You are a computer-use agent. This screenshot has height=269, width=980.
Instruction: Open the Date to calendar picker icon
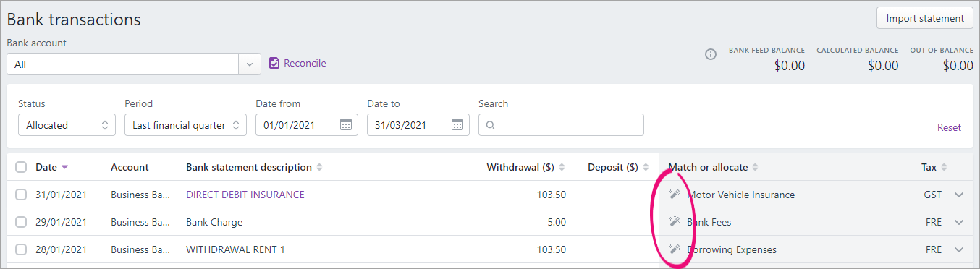pos(457,125)
